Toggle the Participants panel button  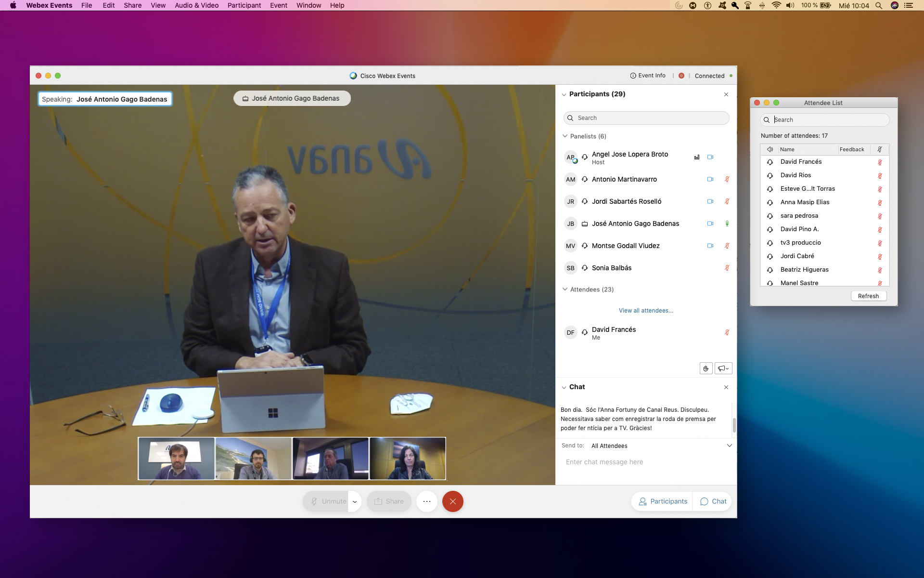click(x=663, y=501)
